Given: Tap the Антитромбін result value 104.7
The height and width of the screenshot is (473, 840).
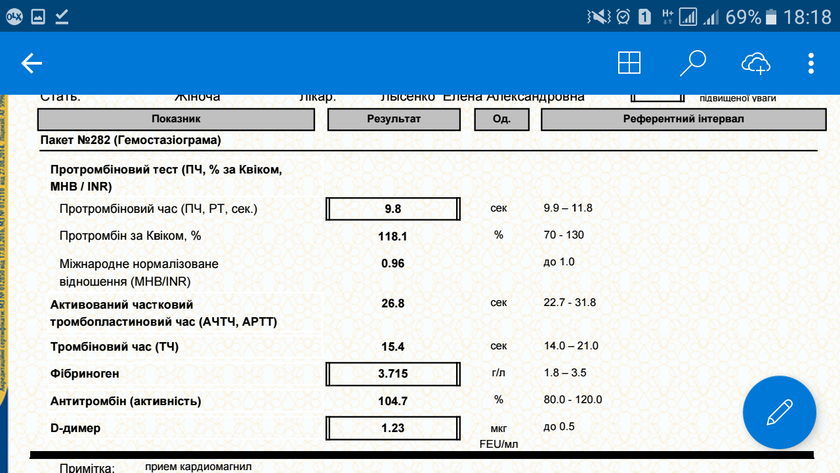Looking at the screenshot, I should 393,401.
